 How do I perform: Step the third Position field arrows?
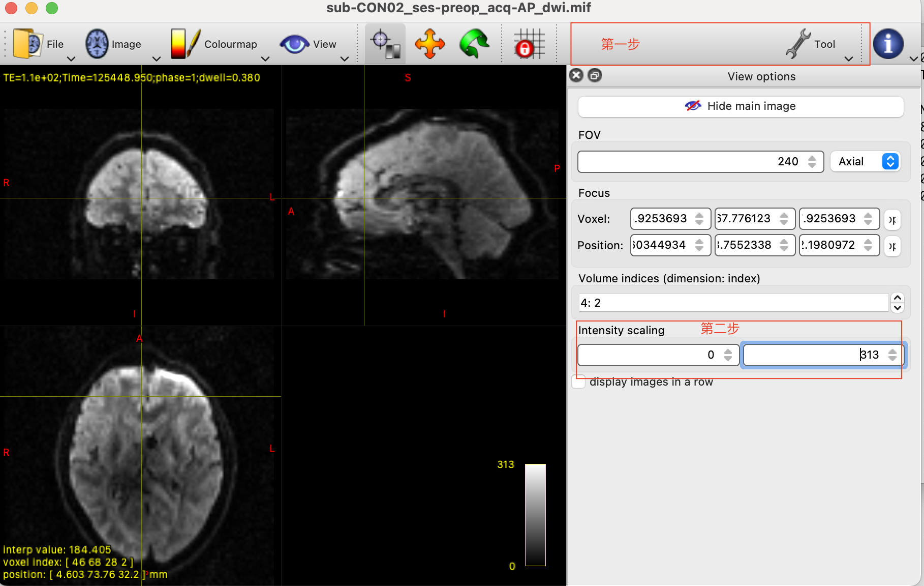[x=869, y=245]
